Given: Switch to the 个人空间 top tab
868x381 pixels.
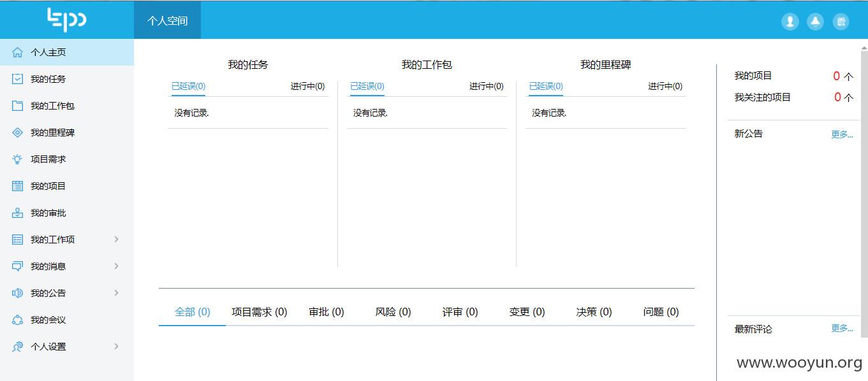Looking at the screenshot, I should pyautogui.click(x=167, y=20).
